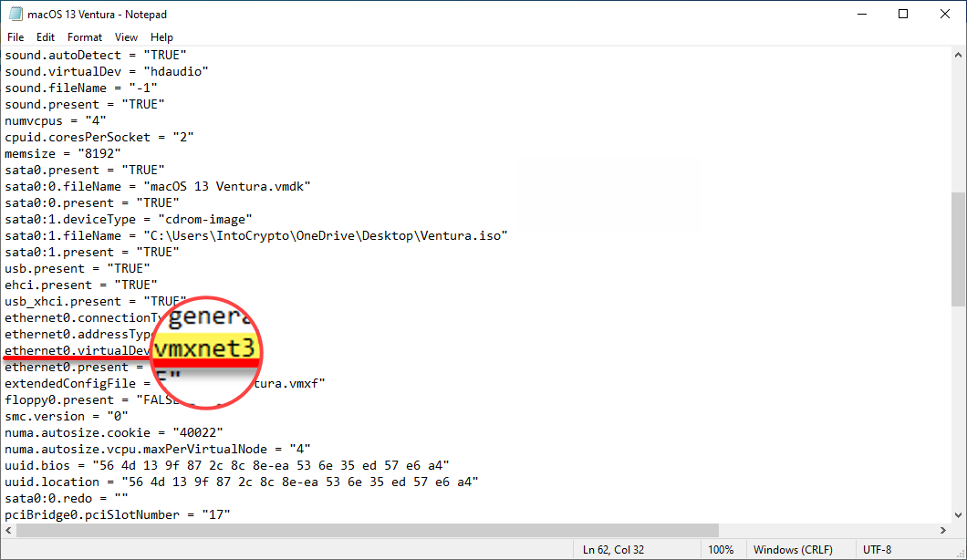Open the Edit menu
The height and width of the screenshot is (560, 967).
45,37
